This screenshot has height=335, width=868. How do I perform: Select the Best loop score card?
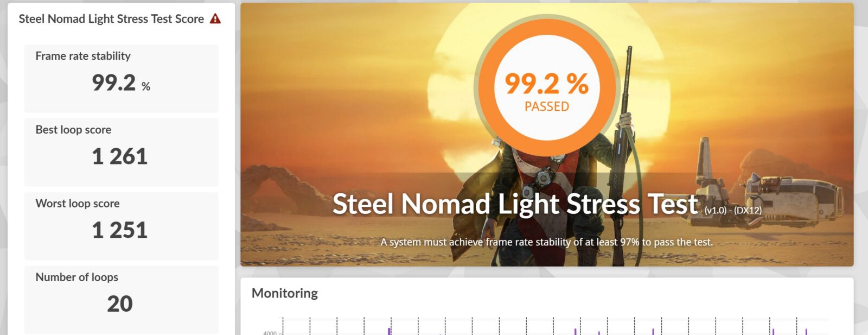[x=121, y=152]
